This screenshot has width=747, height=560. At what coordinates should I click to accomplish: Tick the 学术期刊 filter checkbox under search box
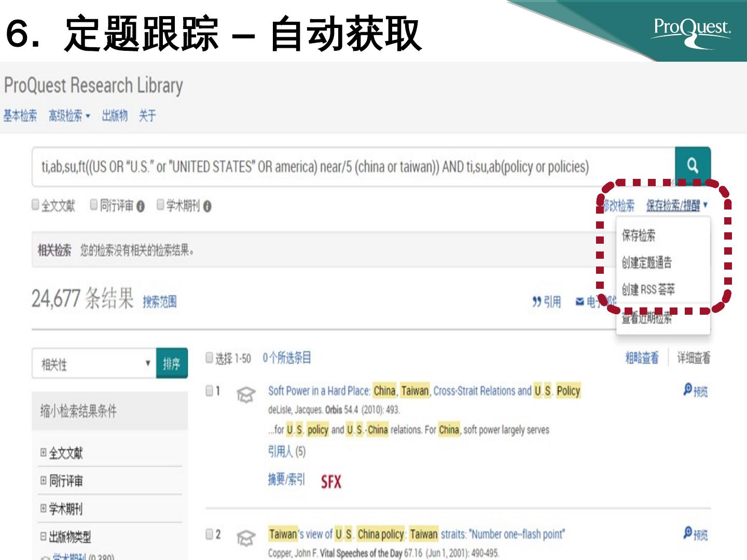161,205
